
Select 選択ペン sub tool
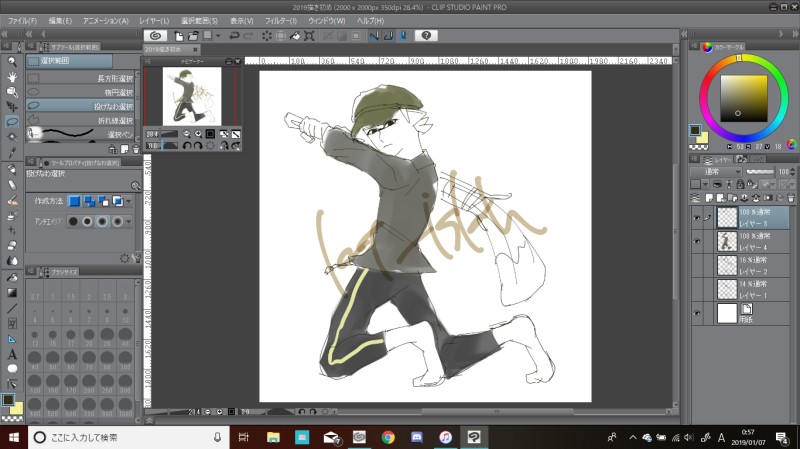tap(82, 134)
